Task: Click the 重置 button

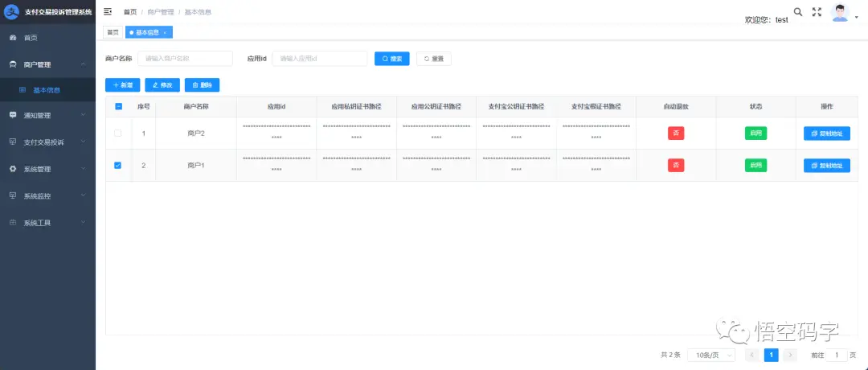Action: tap(433, 58)
